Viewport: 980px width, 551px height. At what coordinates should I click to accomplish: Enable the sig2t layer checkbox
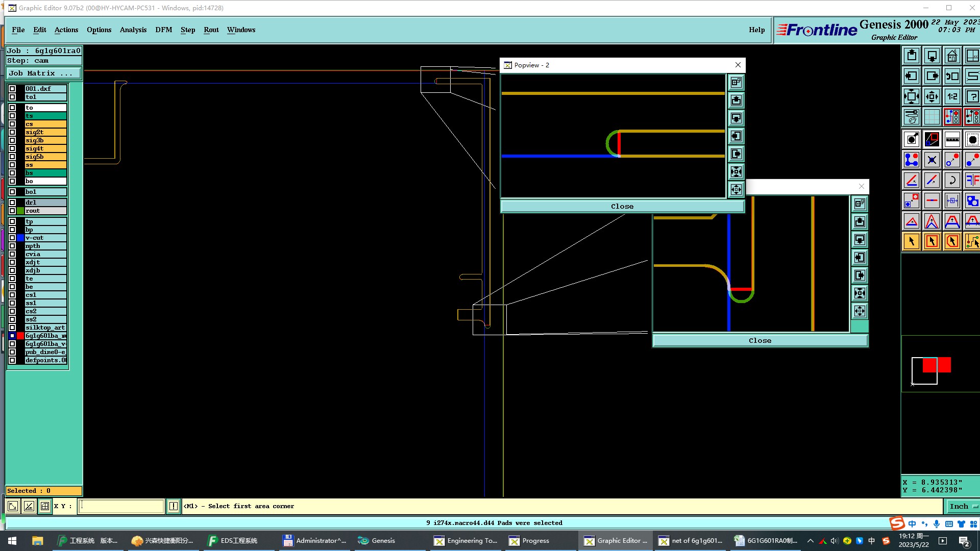[x=12, y=132]
